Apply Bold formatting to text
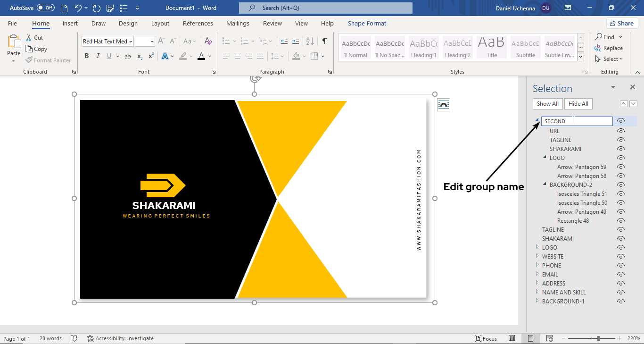 tap(87, 56)
